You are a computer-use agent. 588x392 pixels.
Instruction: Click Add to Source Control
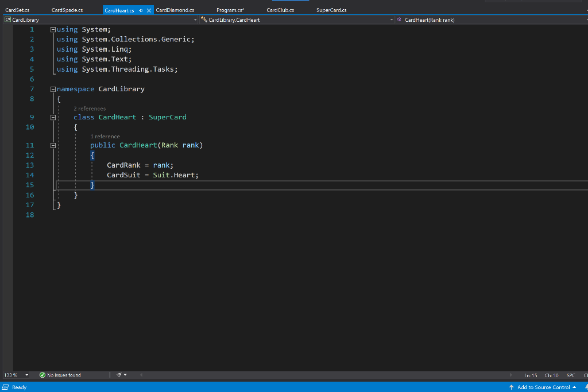[x=543, y=387]
